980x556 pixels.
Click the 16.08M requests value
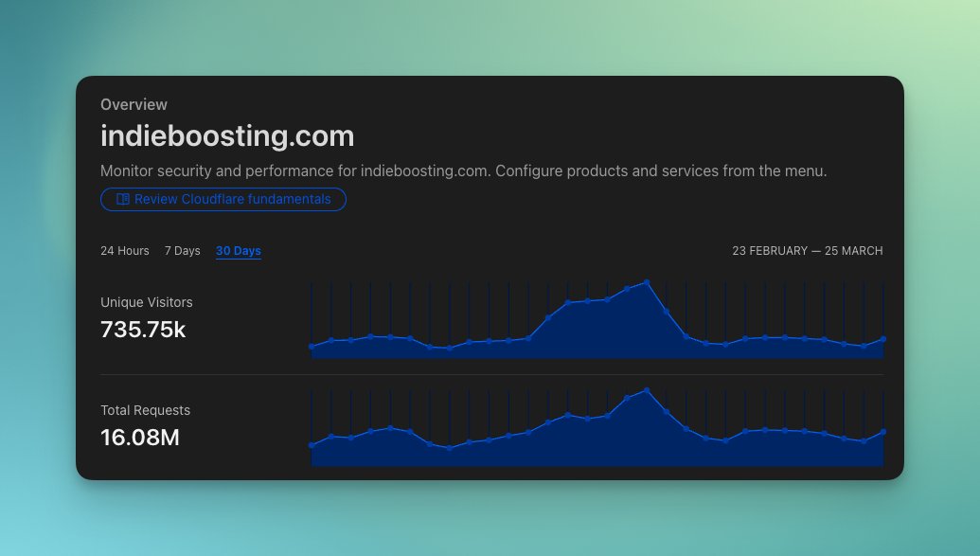pos(140,438)
